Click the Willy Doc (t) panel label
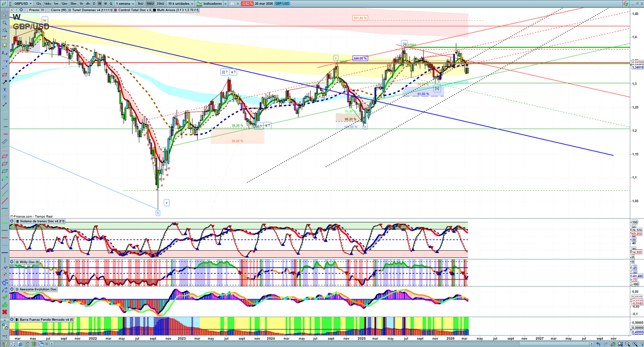Image resolution: width=644 pixels, height=347 pixels. 29,262
